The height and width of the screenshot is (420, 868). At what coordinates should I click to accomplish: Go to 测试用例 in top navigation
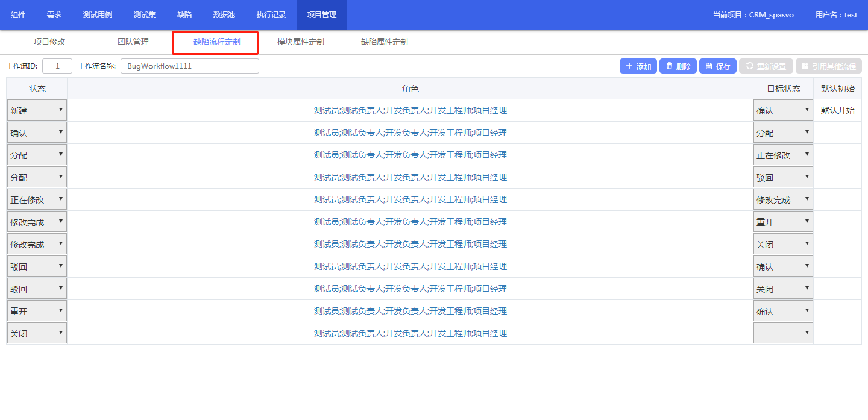(98, 15)
